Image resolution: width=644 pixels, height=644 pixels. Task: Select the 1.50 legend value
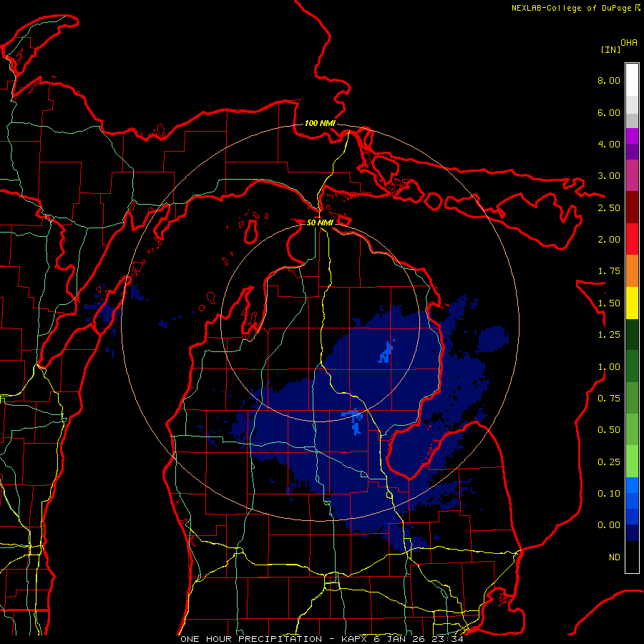pyautogui.click(x=609, y=303)
